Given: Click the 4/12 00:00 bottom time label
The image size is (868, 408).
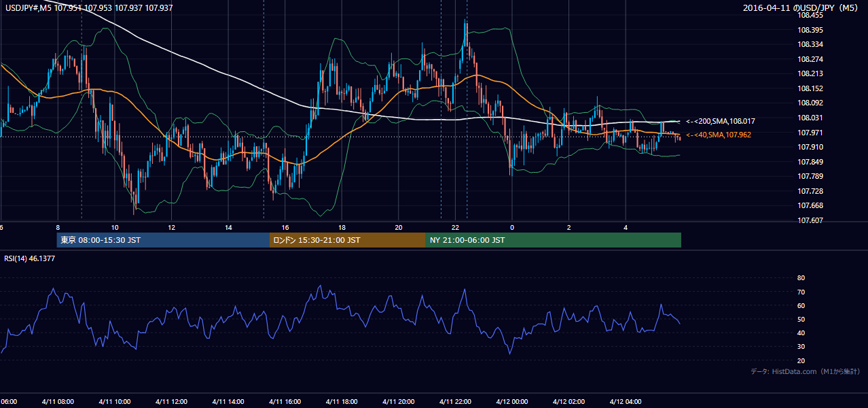Looking at the screenshot, I should coord(512,402).
